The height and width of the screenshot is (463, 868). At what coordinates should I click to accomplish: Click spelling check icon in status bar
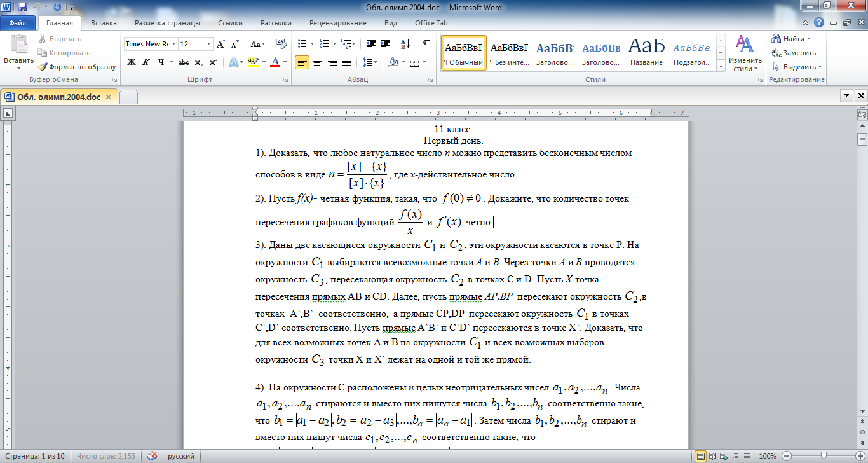[x=152, y=456]
